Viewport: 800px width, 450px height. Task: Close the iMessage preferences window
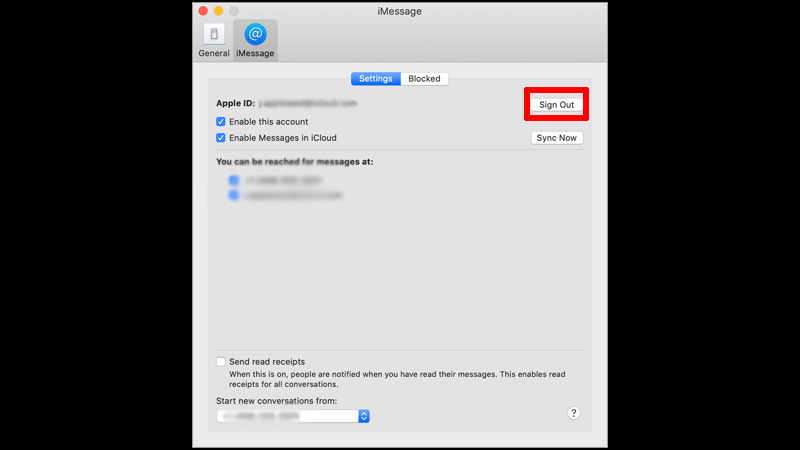tap(203, 11)
